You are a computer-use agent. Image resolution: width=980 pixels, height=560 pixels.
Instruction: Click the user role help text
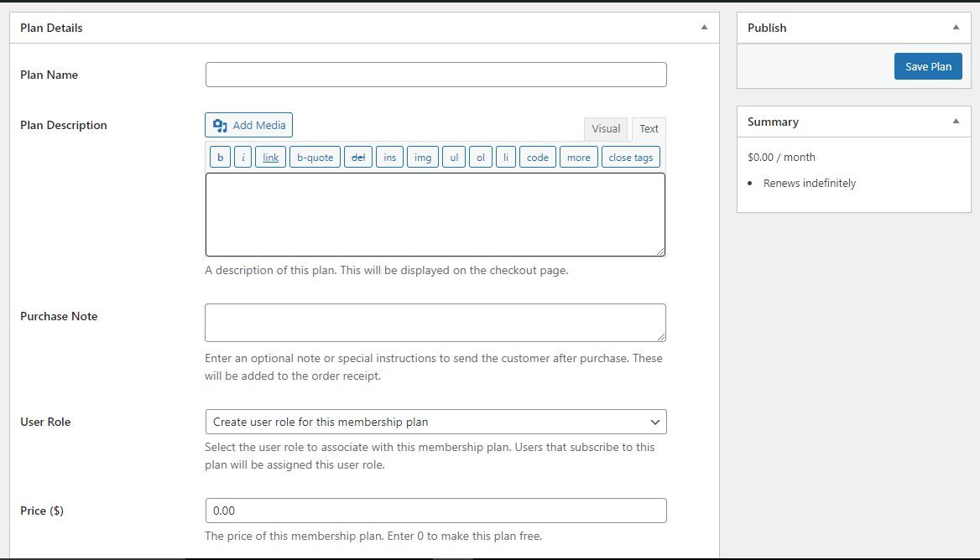[x=430, y=456]
